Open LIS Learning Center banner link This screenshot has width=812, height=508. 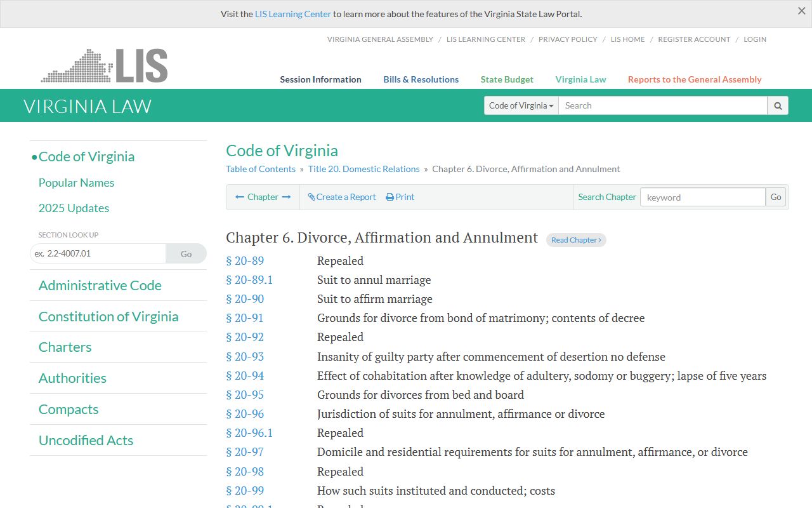coord(293,14)
